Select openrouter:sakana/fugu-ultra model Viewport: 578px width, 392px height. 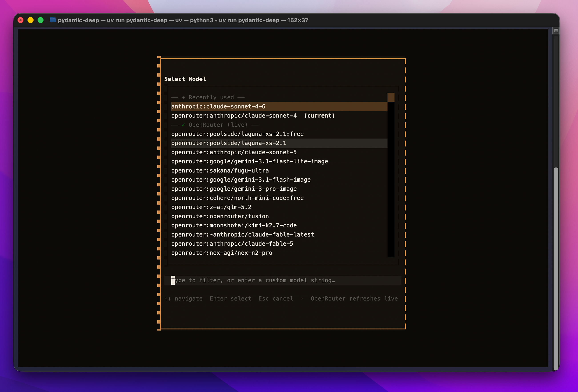tap(279, 170)
